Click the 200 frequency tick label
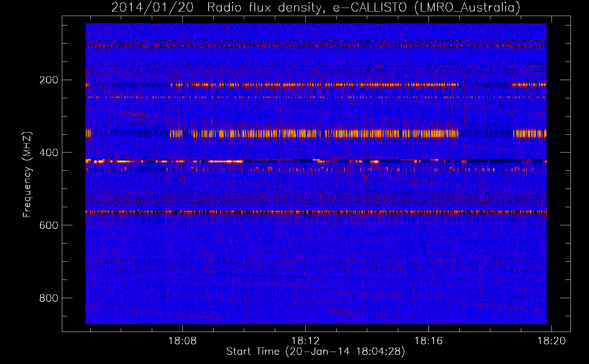The width and height of the screenshot is (589, 364). pos(49,80)
